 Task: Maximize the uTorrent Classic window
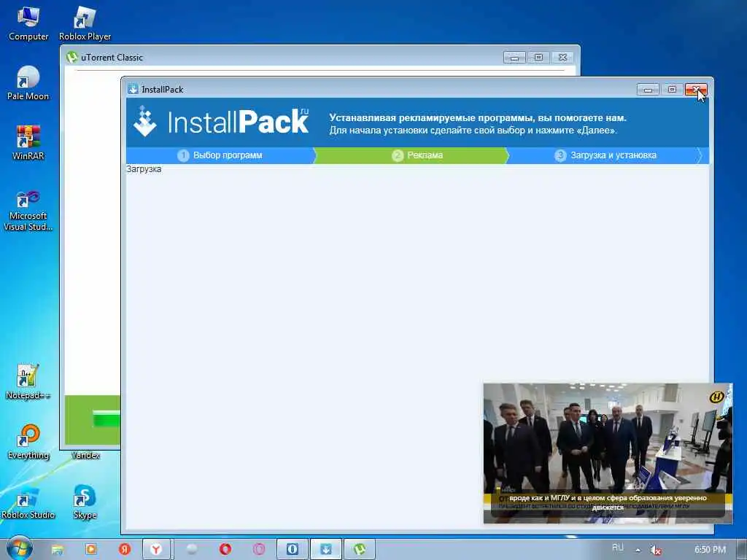(x=538, y=58)
